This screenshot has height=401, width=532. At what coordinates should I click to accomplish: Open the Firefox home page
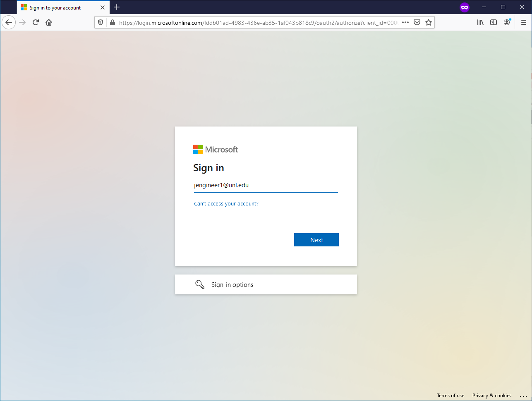click(x=49, y=22)
